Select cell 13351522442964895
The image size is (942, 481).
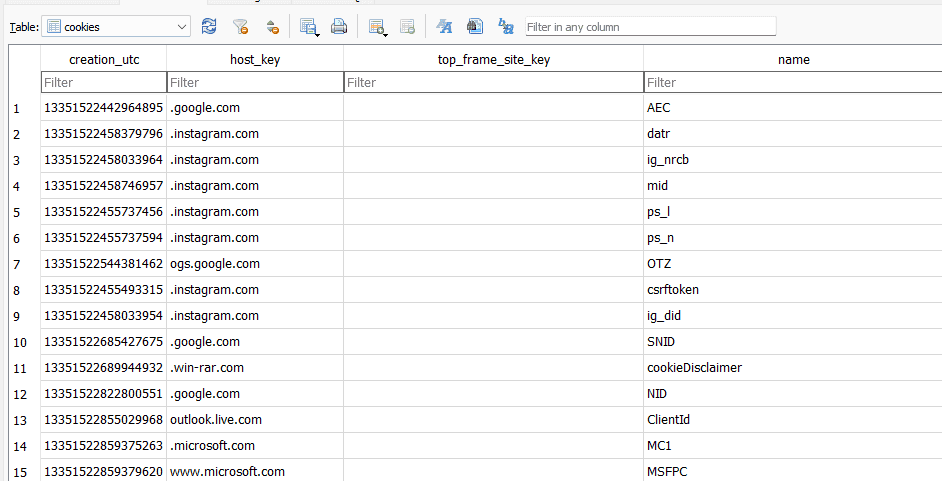104,108
